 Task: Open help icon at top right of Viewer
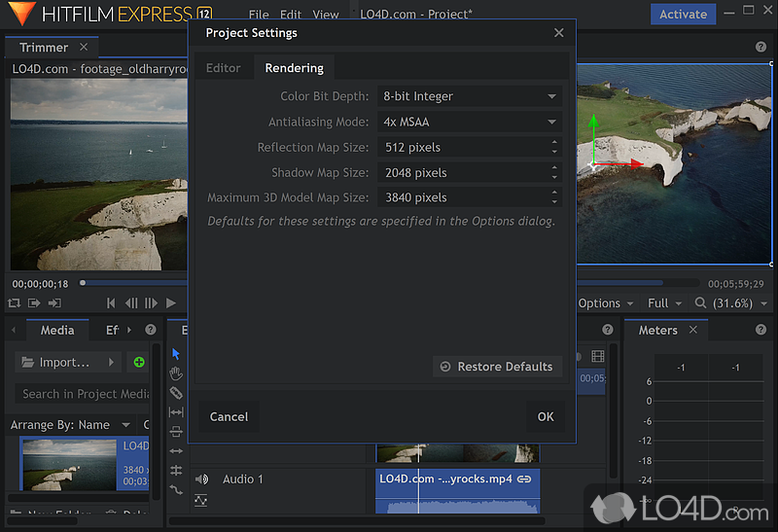[760, 47]
